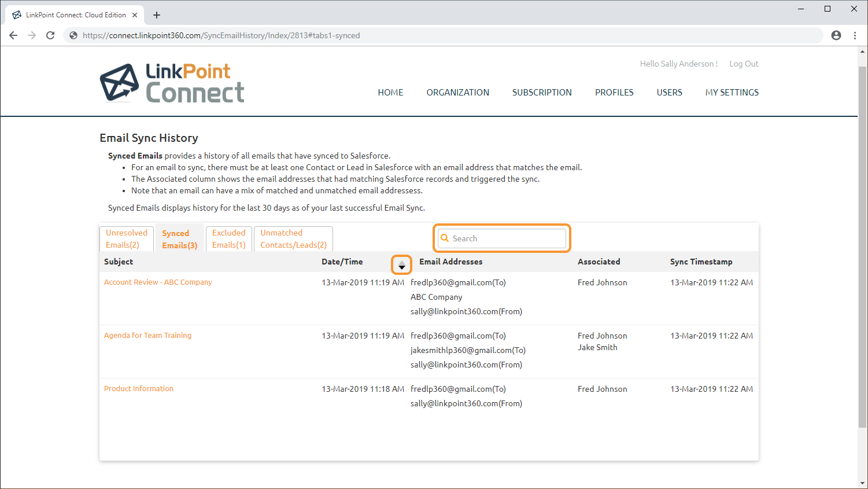The width and height of the screenshot is (868, 489).
Task: Click the page scrollbar down arrow
Action: [x=863, y=483]
